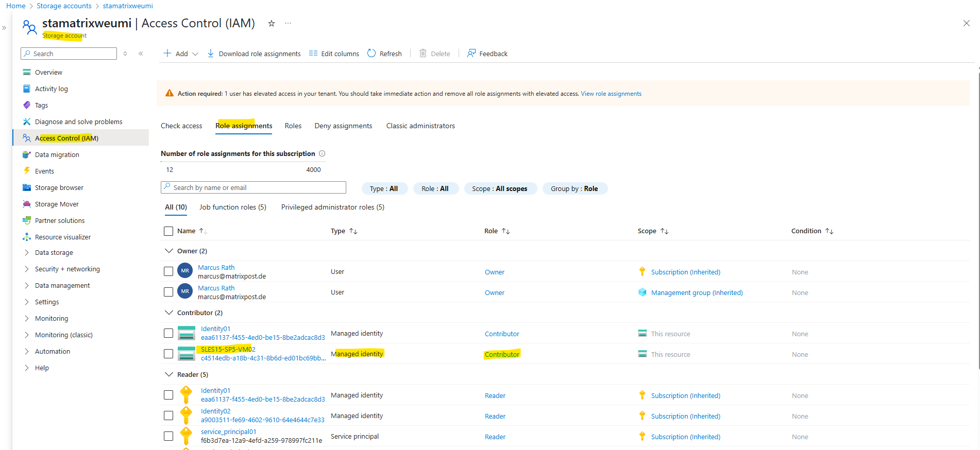Favorite this page with the star icon
The height and width of the screenshot is (450, 980).
[x=272, y=23]
